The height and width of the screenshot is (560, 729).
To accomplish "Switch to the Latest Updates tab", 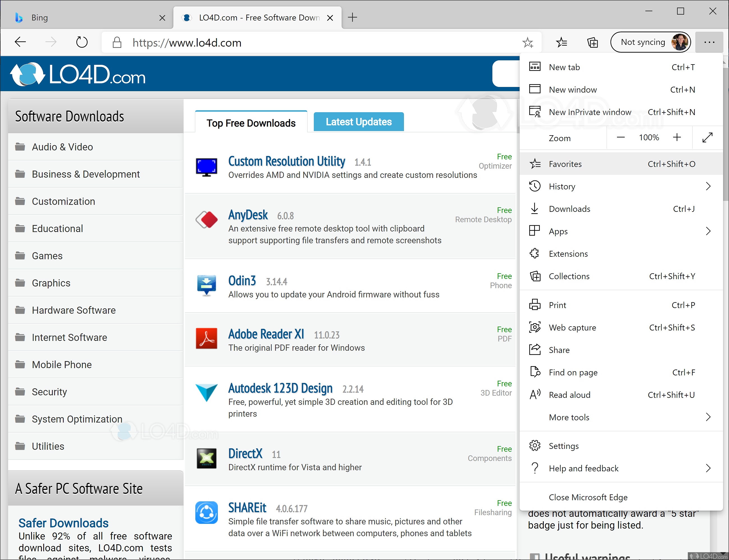I will coord(358,122).
